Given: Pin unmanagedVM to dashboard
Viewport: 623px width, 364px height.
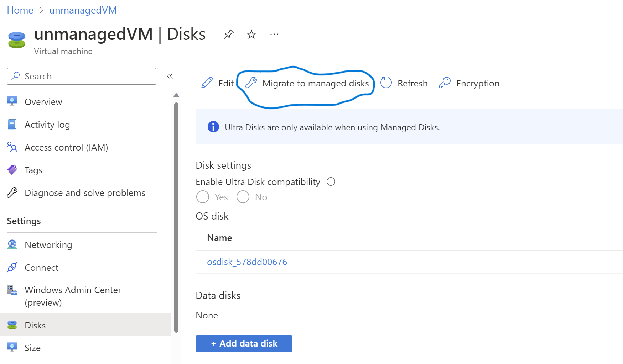Looking at the screenshot, I should (x=228, y=34).
